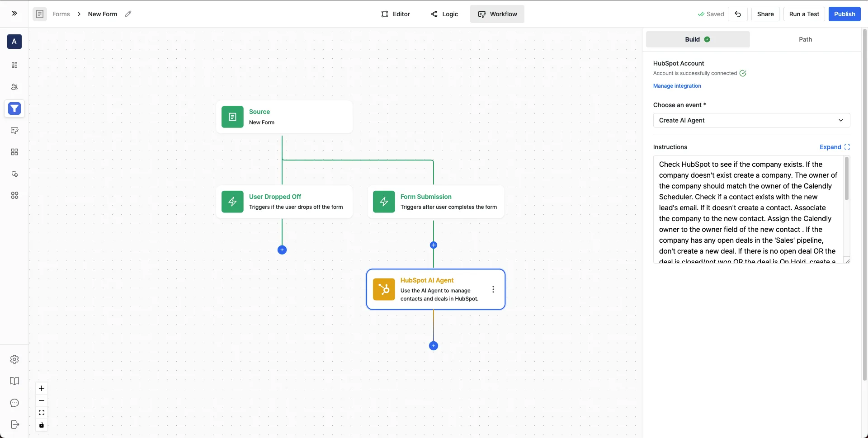Image resolution: width=868 pixels, height=438 pixels.
Task: Open the contacts people icon in sidebar
Action: [x=14, y=87]
